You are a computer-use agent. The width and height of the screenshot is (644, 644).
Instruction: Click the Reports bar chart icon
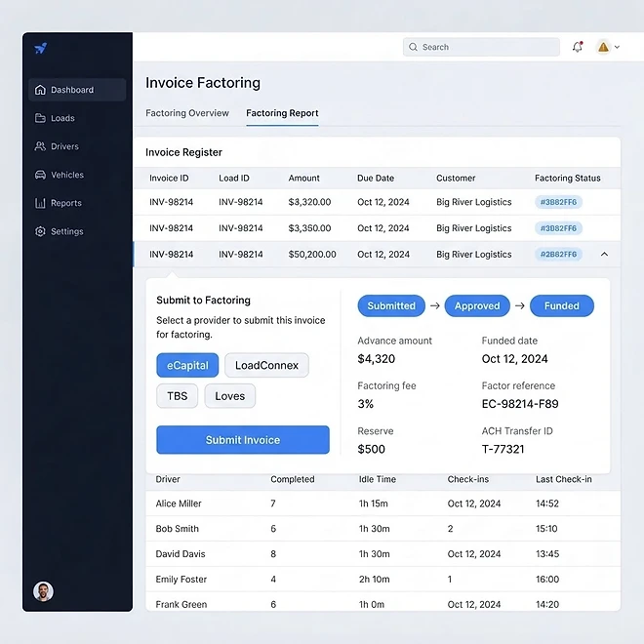tap(40, 203)
